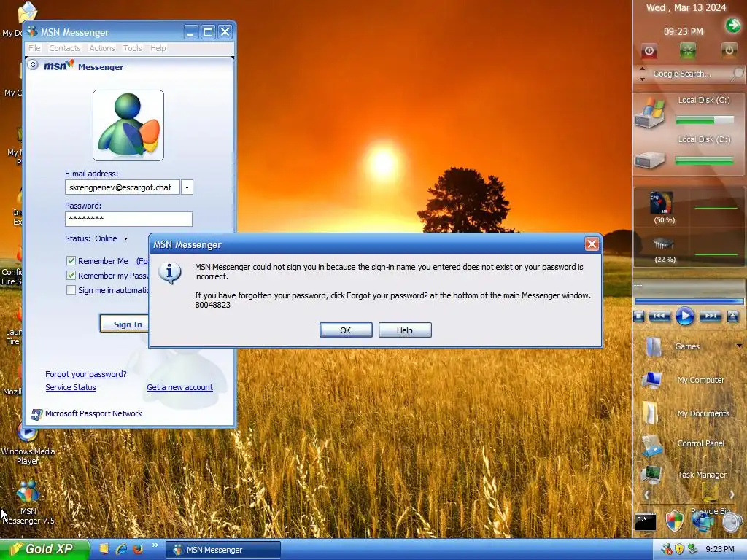This screenshot has width=747, height=560.
Task: Click the Internet Explorer quick launch icon
Action: [x=121, y=549]
